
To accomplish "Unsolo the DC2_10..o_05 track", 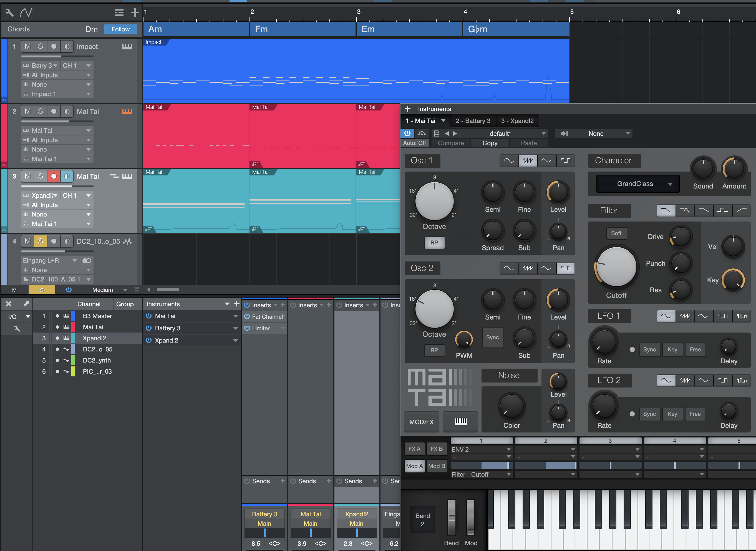I will pos(40,241).
